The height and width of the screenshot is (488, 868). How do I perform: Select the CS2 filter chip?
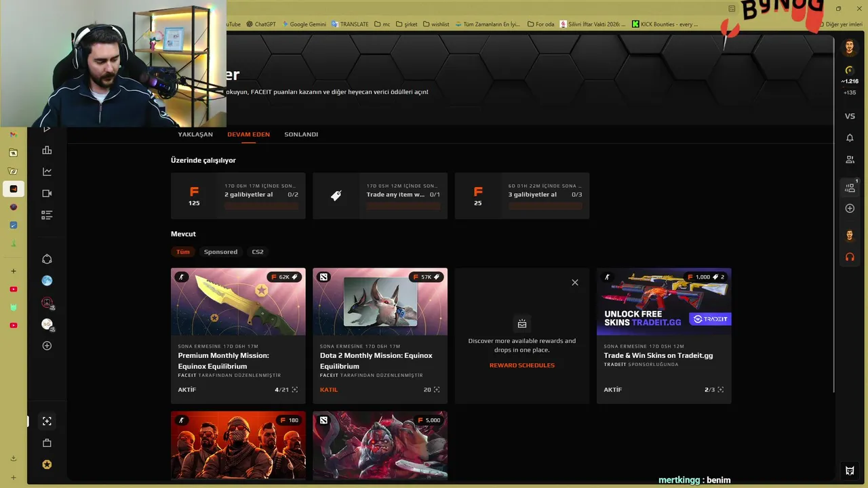(x=258, y=251)
